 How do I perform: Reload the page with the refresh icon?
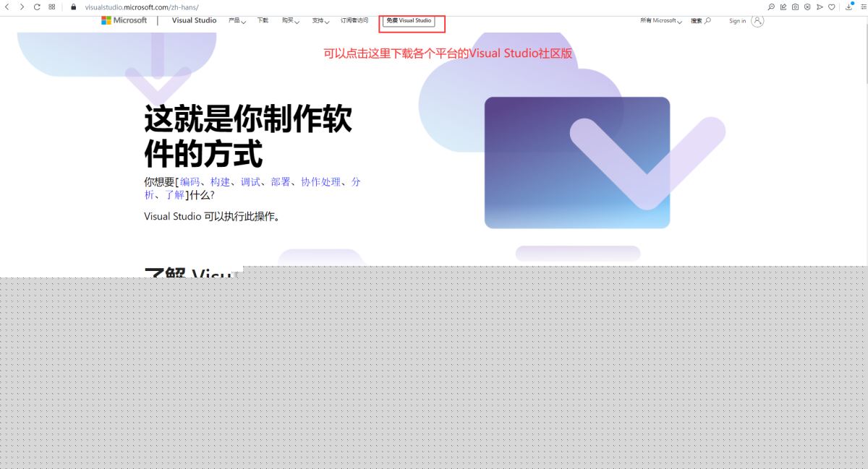point(37,7)
